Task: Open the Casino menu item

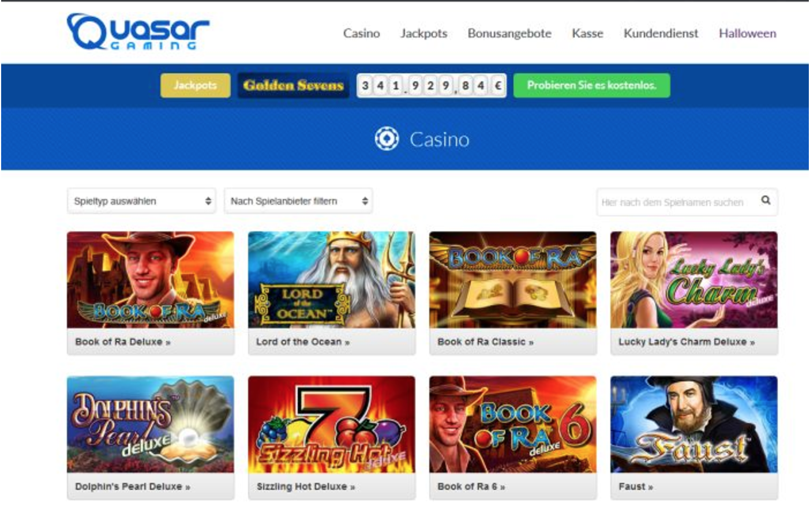Action: point(361,33)
